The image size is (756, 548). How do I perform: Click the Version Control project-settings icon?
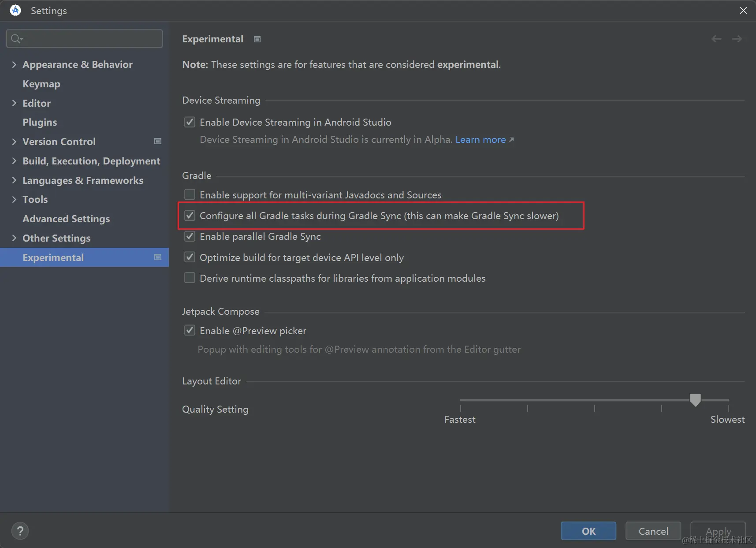pyautogui.click(x=158, y=142)
